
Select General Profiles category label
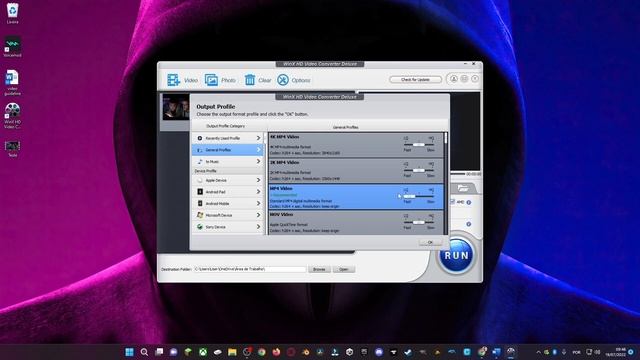(218, 150)
